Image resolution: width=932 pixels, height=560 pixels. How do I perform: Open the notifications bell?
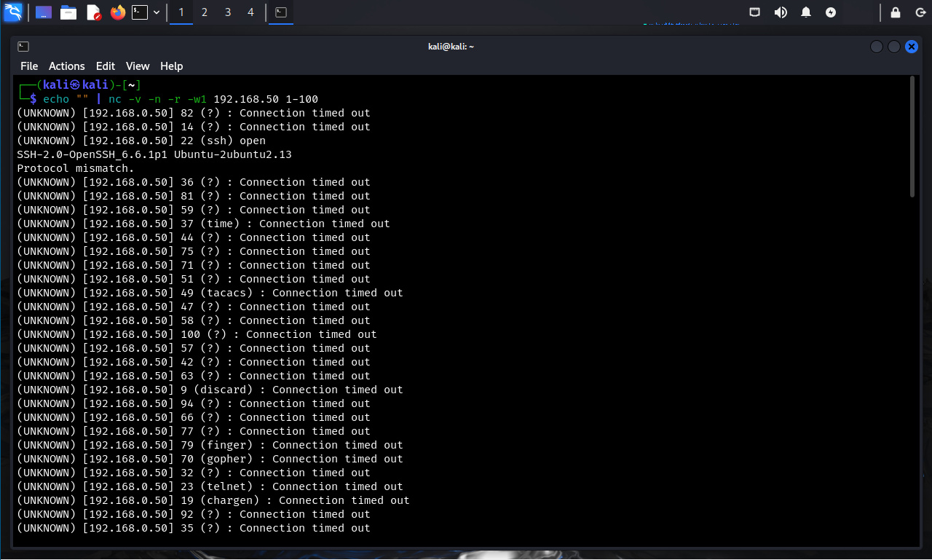coord(806,12)
